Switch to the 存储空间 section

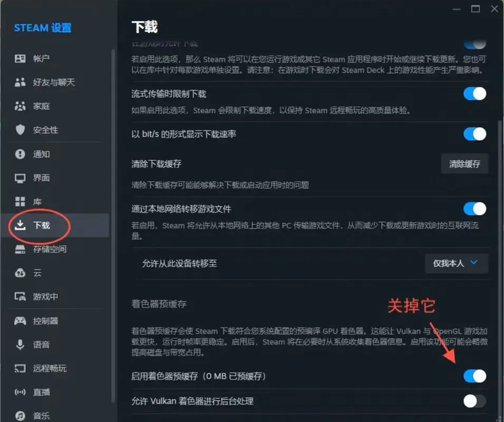(55, 250)
